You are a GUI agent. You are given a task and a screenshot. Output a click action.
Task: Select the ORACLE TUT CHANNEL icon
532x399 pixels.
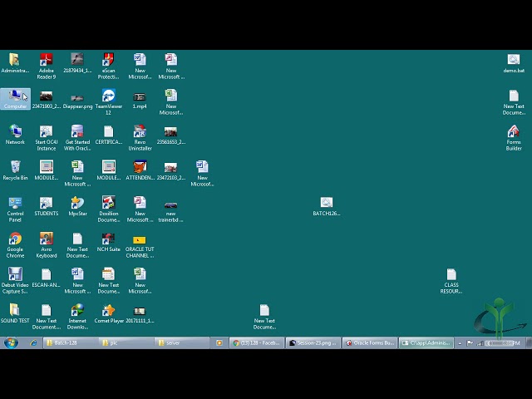click(x=140, y=247)
